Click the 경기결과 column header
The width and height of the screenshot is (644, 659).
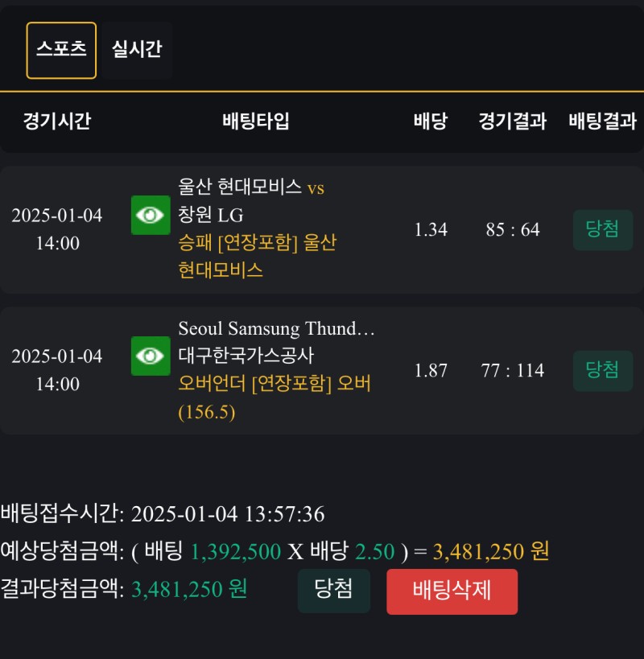pyautogui.click(x=512, y=122)
